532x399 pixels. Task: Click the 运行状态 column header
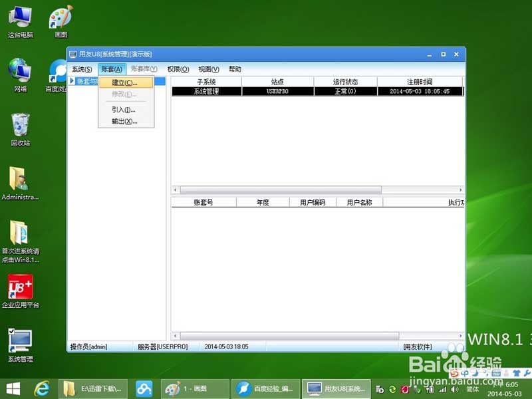[x=345, y=82]
